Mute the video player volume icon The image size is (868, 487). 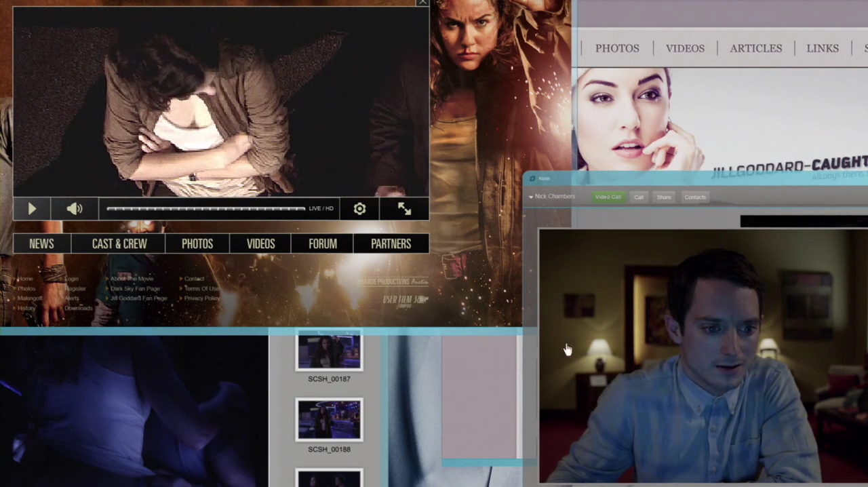tap(74, 209)
